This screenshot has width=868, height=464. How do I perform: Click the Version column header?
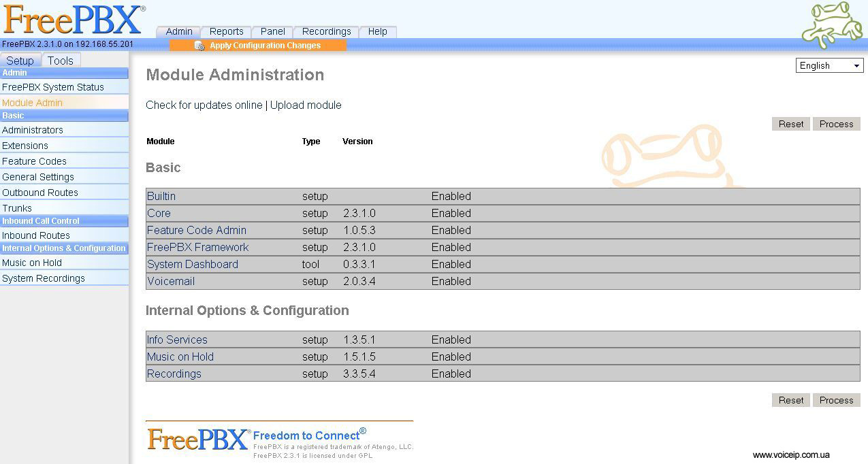(357, 142)
